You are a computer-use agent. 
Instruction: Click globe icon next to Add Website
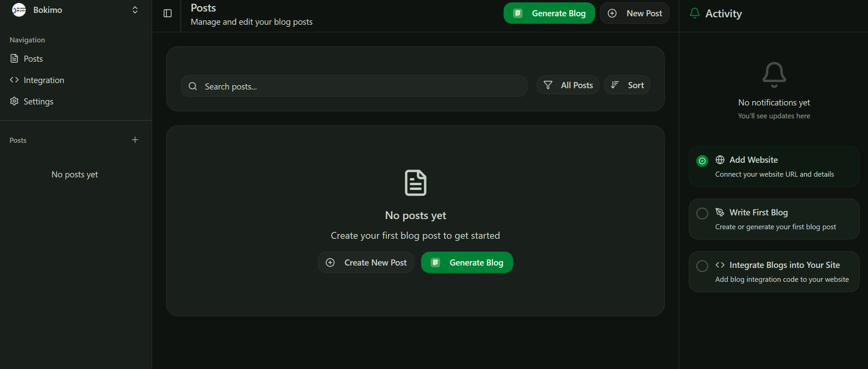pos(720,160)
